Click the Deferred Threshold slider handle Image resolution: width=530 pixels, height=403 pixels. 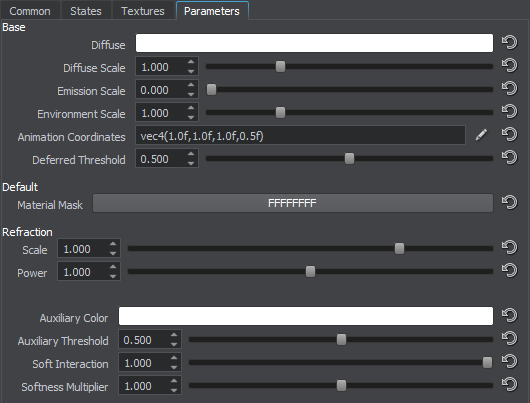[349, 158]
